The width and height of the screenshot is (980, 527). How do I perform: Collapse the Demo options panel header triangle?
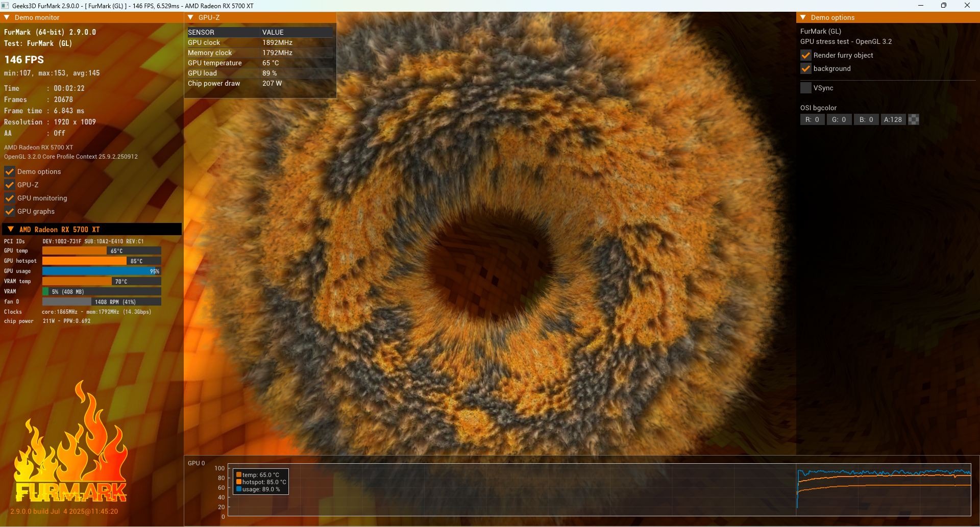pyautogui.click(x=803, y=17)
